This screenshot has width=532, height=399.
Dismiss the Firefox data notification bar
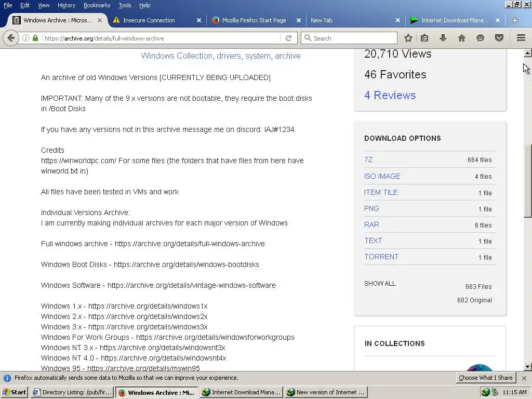[x=524, y=378]
